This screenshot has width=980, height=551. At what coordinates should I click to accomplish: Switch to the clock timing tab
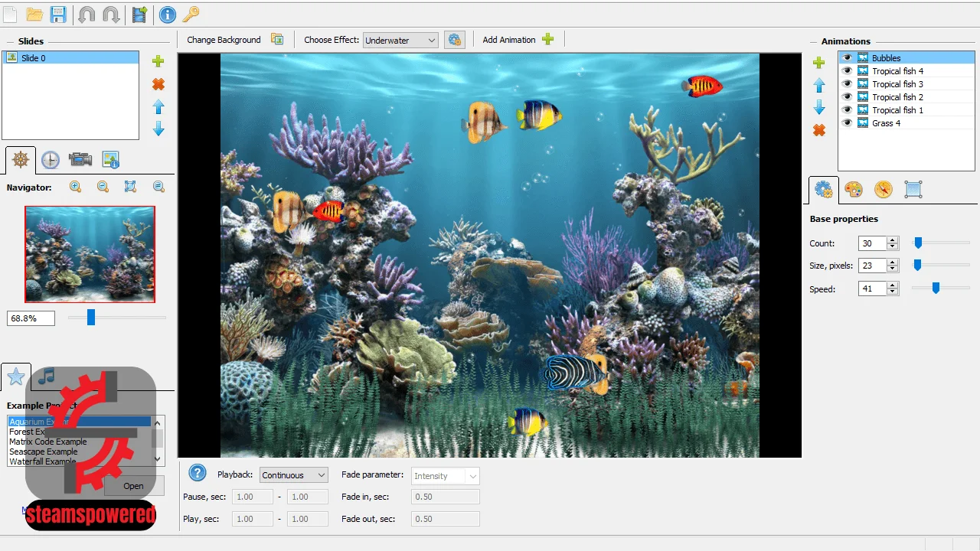coord(50,160)
